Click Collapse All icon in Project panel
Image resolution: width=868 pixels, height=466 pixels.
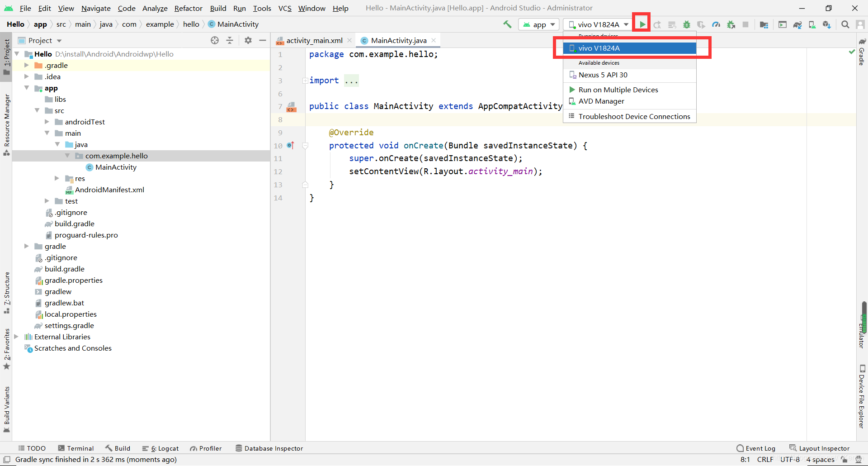(x=230, y=40)
